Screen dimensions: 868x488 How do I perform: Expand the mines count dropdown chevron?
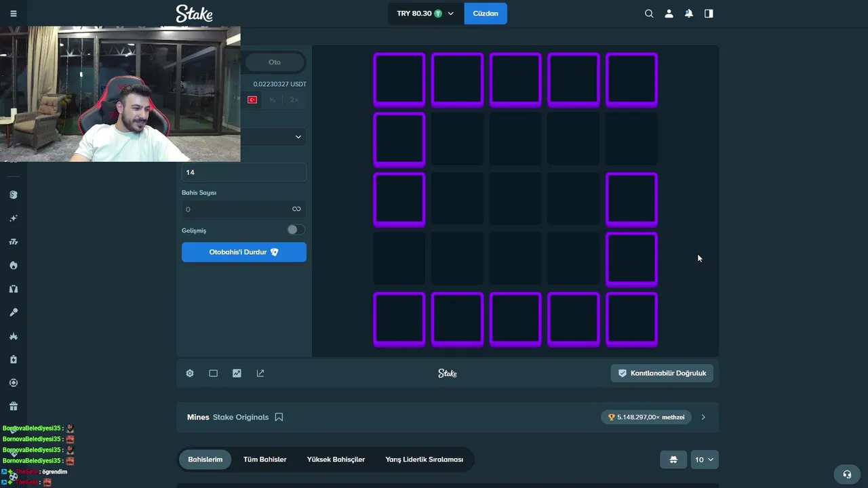coord(298,137)
